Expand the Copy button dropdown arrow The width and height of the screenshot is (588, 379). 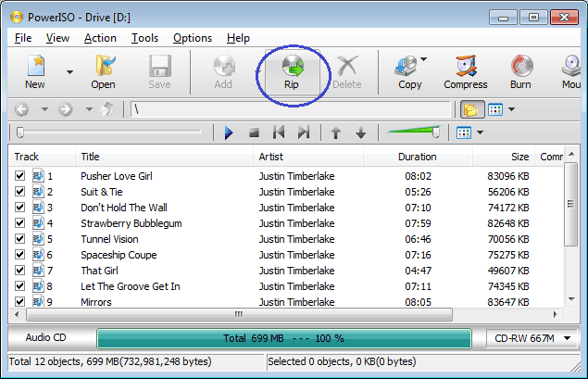424,59
